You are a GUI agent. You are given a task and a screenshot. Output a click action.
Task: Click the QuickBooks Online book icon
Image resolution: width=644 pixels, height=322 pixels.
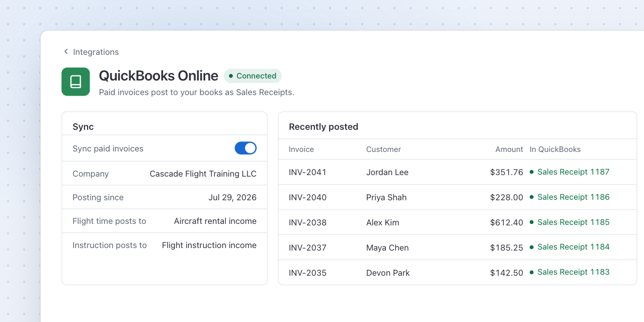point(75,82)
